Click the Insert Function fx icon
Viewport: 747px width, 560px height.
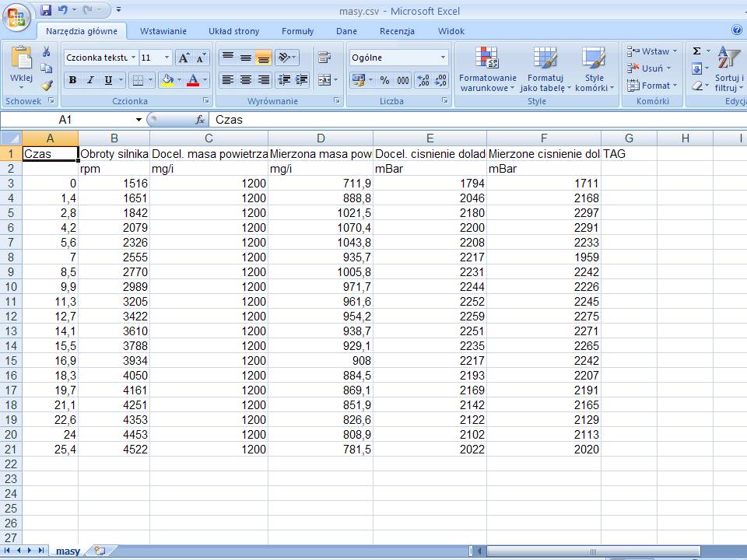click(200, 120)
